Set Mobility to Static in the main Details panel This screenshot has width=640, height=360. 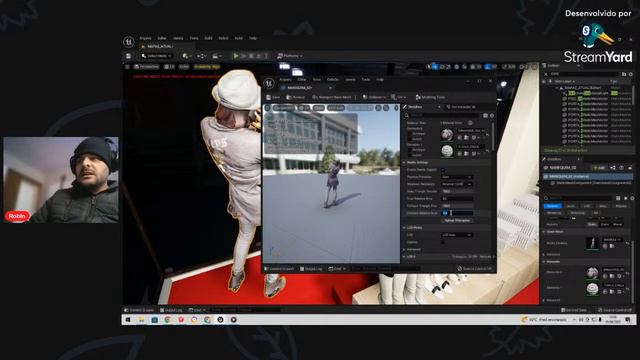point(591,224)
